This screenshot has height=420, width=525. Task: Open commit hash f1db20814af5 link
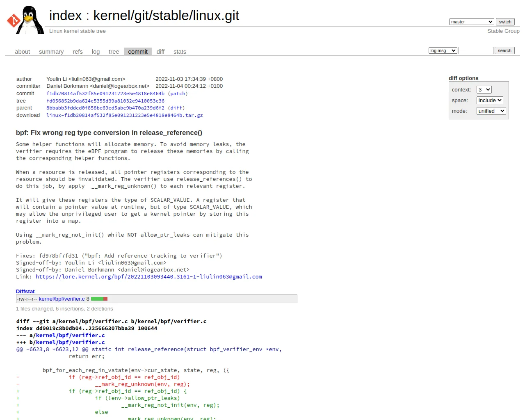click(x=105, y=94)
